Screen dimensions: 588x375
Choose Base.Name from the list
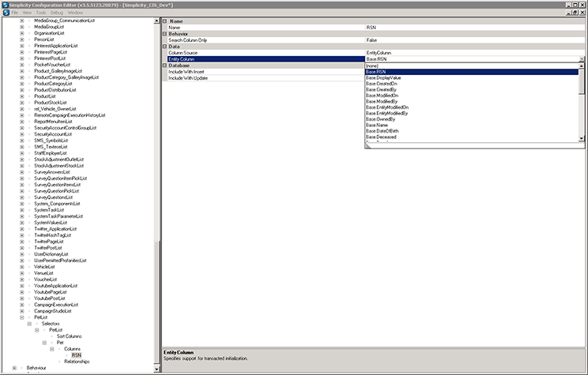tap(471, 125)
